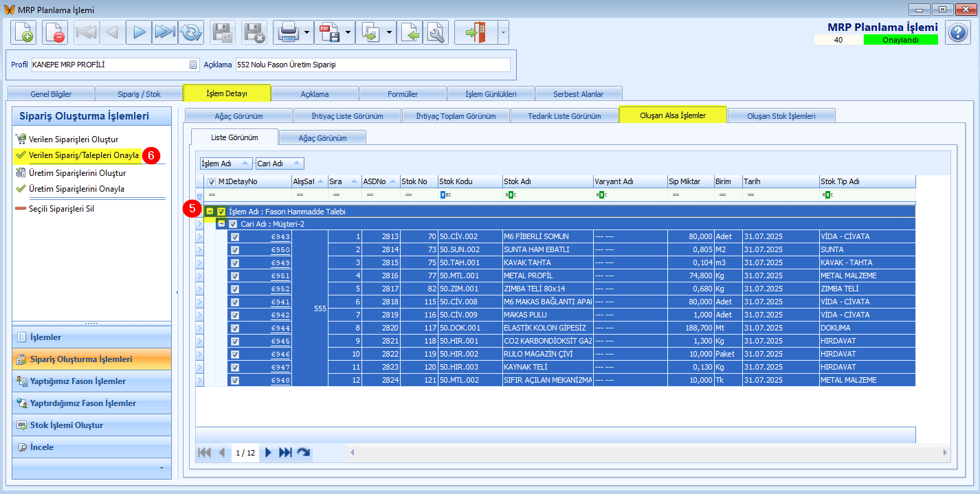980x494 pixels.
Task: Click the Açıklama text field
Action: coord(372,65)
